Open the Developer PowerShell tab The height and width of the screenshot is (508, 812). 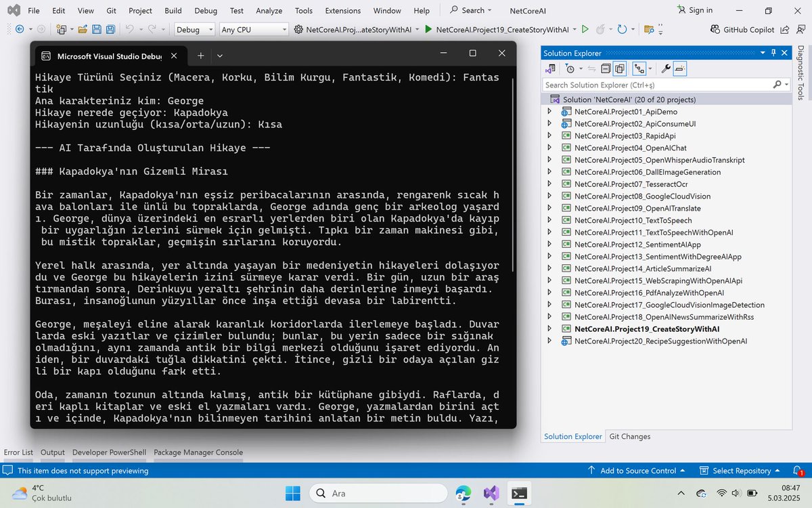pyautogui.click(x=109, y=452)
